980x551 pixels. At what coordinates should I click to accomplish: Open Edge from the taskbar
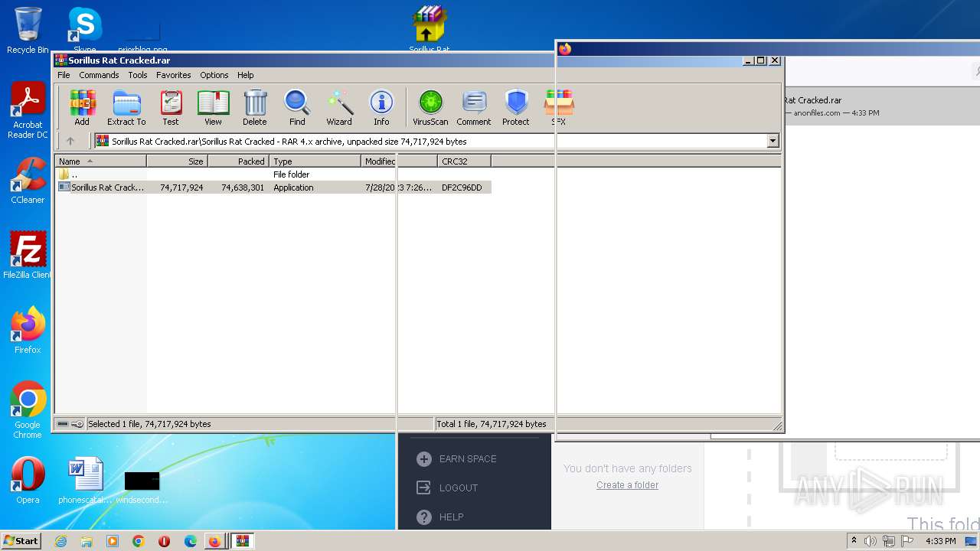tap(191, 541)
